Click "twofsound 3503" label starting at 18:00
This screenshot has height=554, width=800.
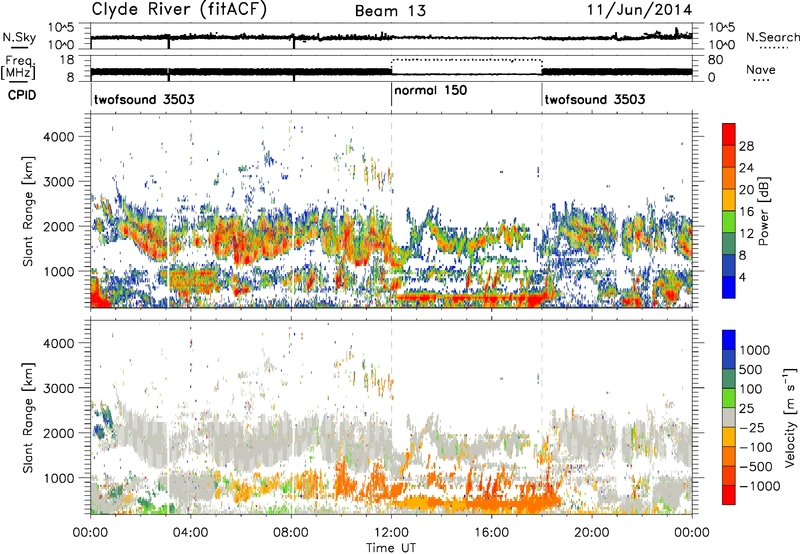[595, 99]
